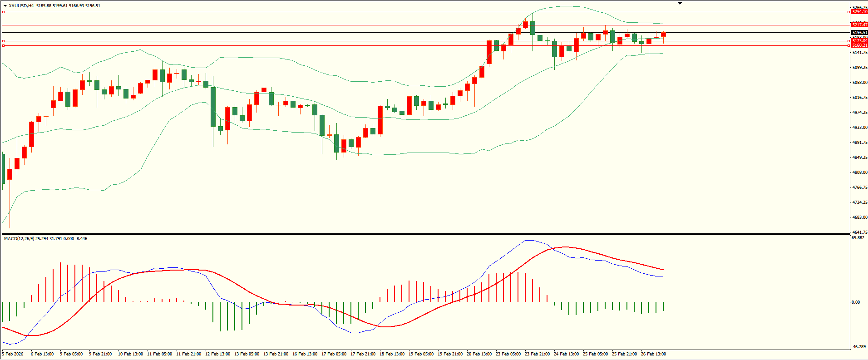
Task: Select left handle of the 5254.10 line
Action: coord(3,12)
